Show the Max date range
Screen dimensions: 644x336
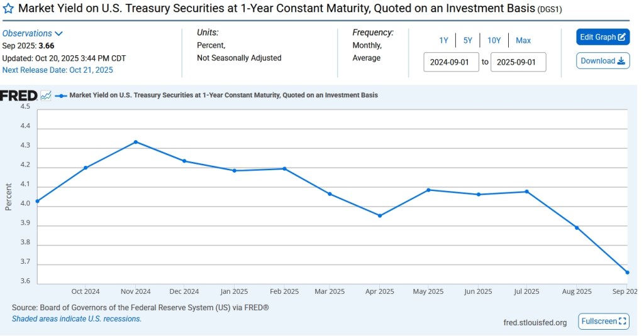(523, 40)
